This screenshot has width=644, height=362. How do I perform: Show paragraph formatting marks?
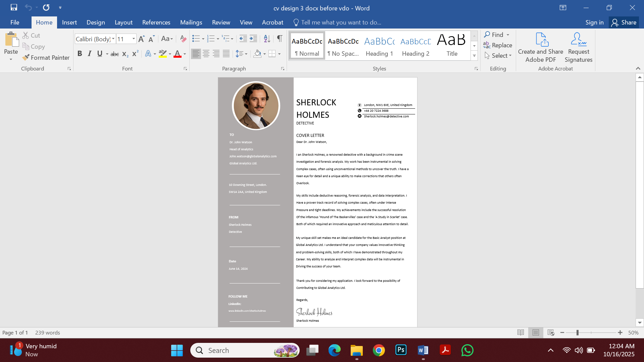pos(280,39)
